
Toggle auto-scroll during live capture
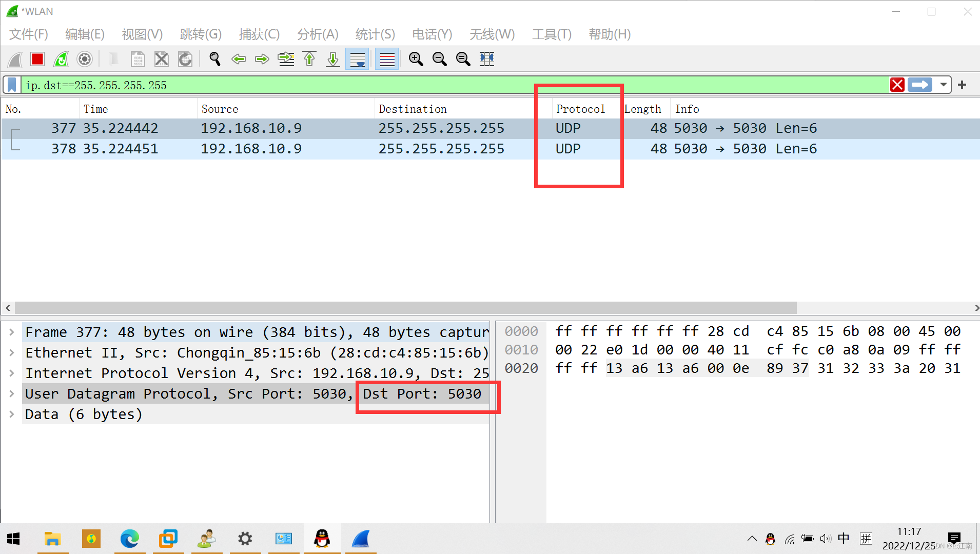tap(357, 59)
